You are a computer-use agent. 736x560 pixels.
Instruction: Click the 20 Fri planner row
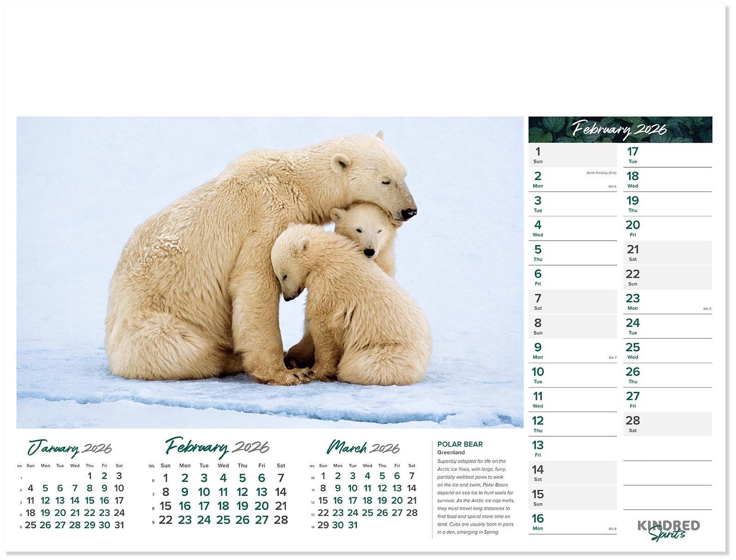tap(667, 229)
